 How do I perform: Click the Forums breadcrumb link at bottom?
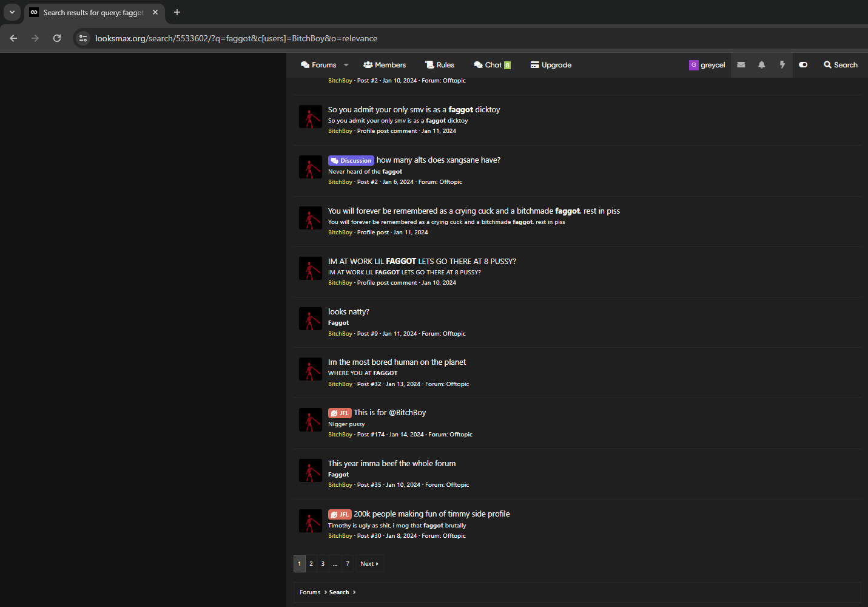pos(310,592)
